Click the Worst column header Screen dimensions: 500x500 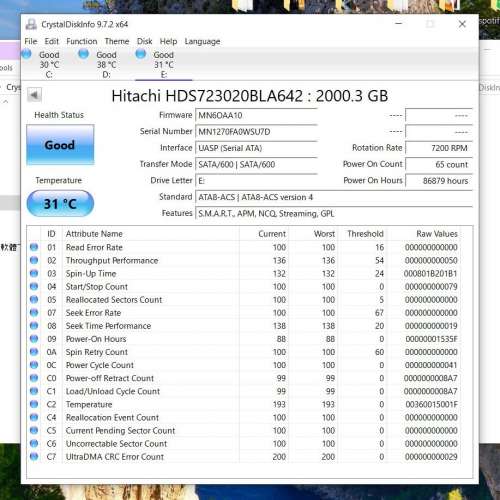tap(313, 234)
